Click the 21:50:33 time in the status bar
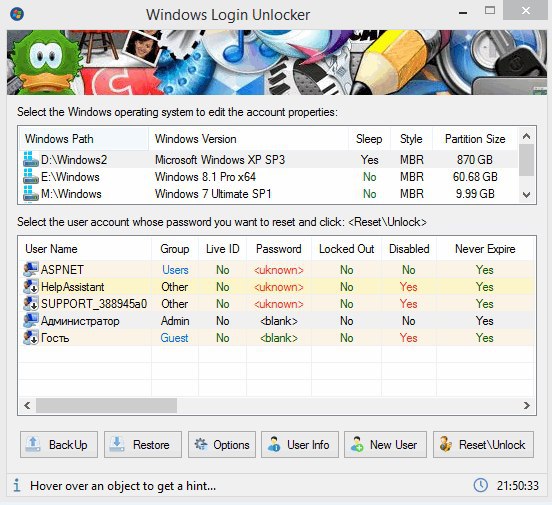The width and height of the screenshot is (552, 505). click(518, 486)
